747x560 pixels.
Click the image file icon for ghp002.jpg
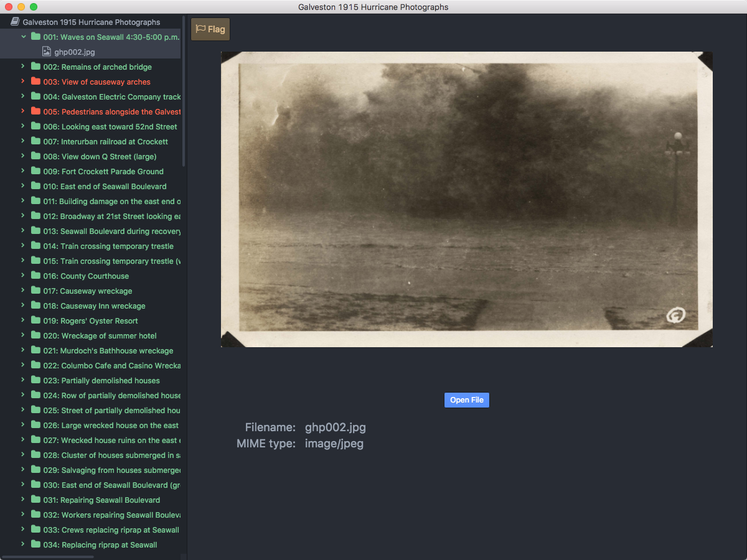[x=46, y=52]
